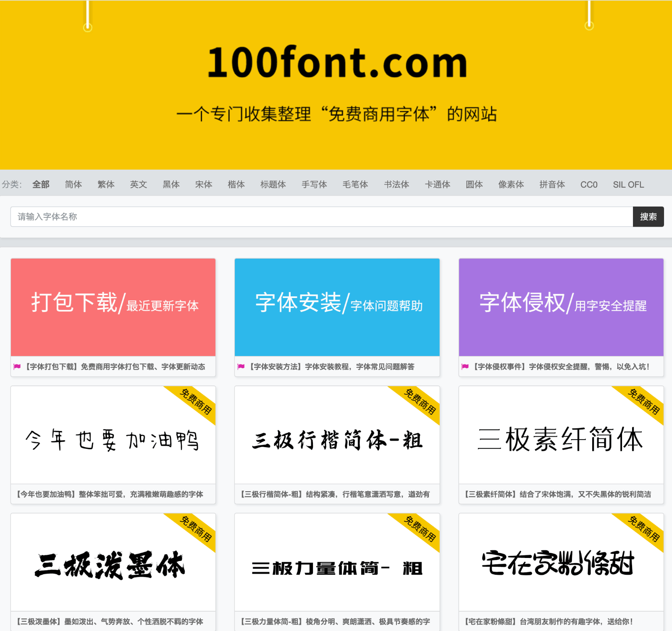
Task: Click the 免费商用 ribbon on 三极素纤简体 card
Action: [x=643, y=402]
